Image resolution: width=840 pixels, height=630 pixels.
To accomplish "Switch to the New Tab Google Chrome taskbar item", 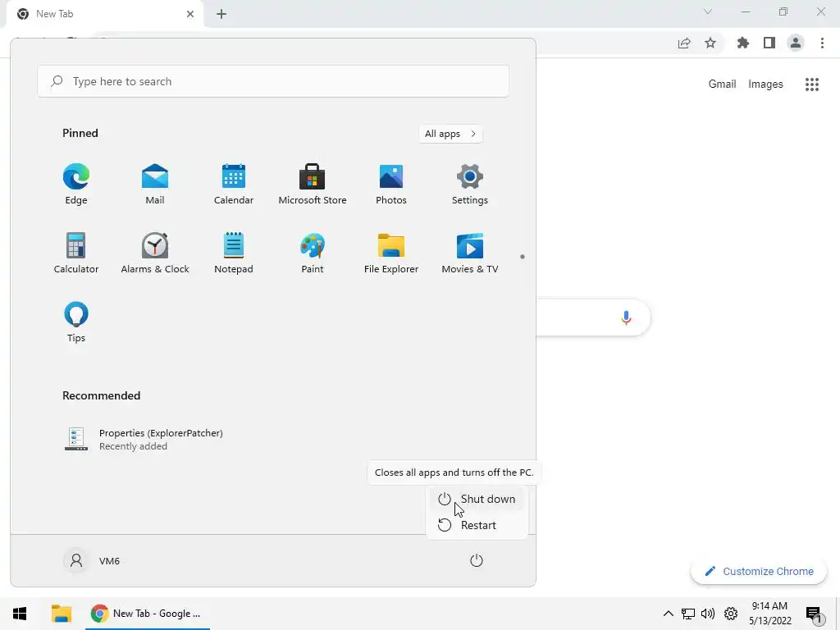I will [x=148, y=614].
